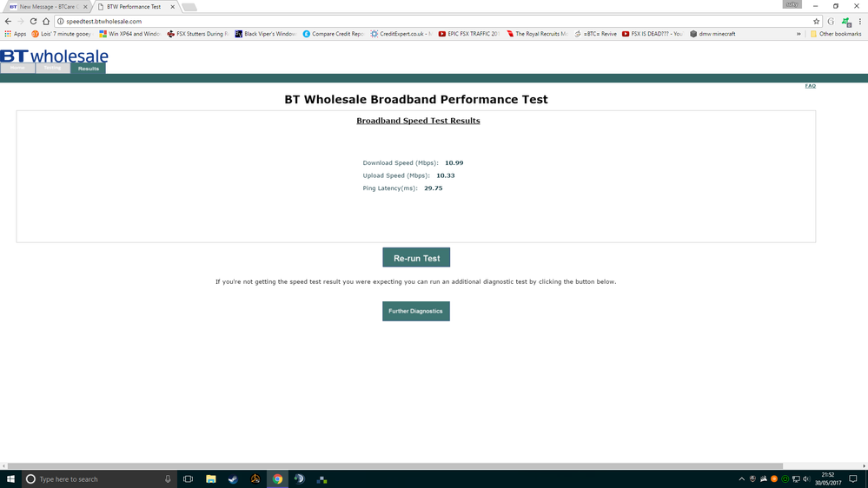Viewport: 868px width, 488px height.
Task: Go to the browser home page
Action: (46, 21)
